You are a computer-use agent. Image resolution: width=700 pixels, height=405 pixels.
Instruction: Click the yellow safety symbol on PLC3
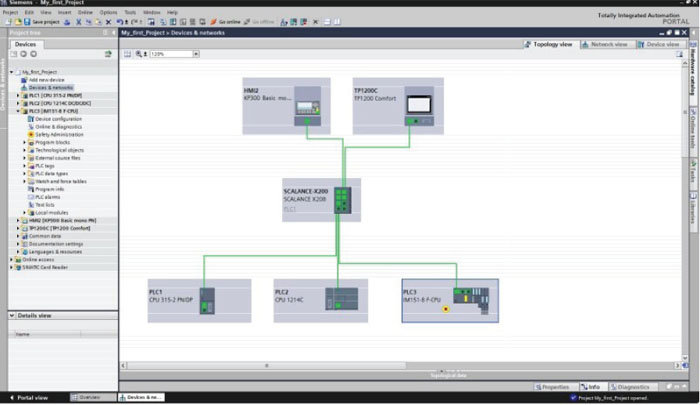pos(446,309)
